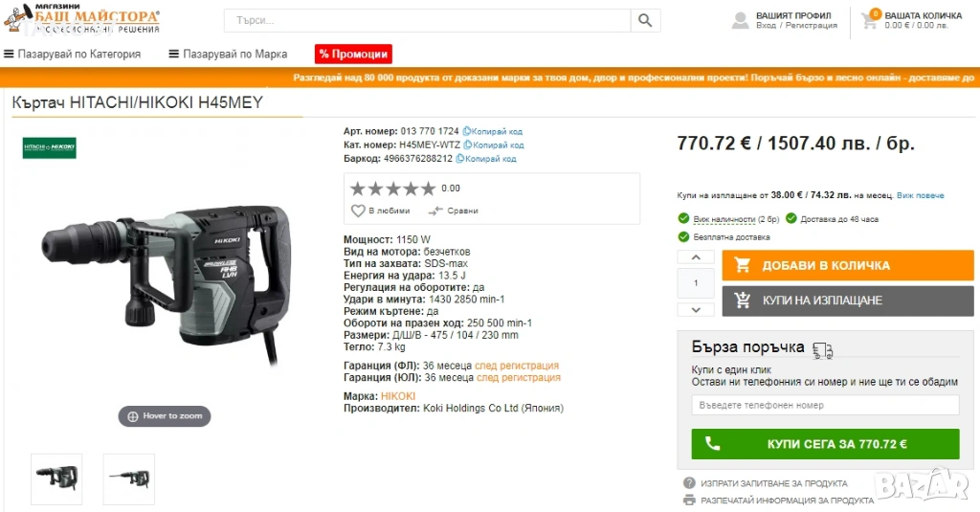Image resolution: width=980 pixels, height=512 pixels.
Task: Click the product inquiry question mark icon
Action: [689, 483]
